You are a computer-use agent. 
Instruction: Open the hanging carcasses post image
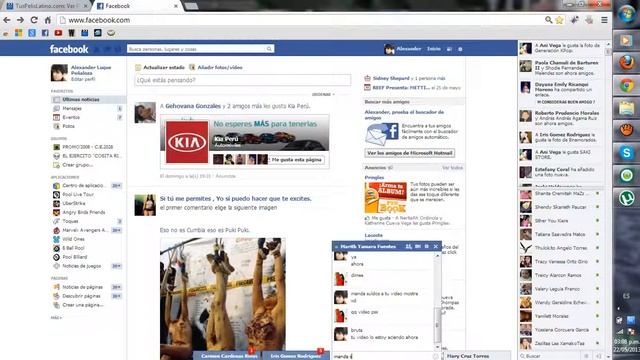click(x=223, y=299)
